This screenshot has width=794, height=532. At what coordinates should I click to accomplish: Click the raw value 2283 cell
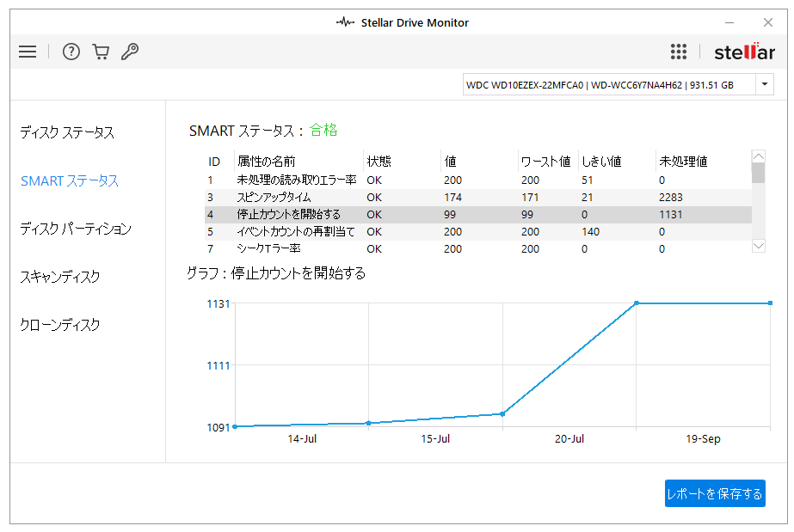pyautogui.click(x=670, y=197)
